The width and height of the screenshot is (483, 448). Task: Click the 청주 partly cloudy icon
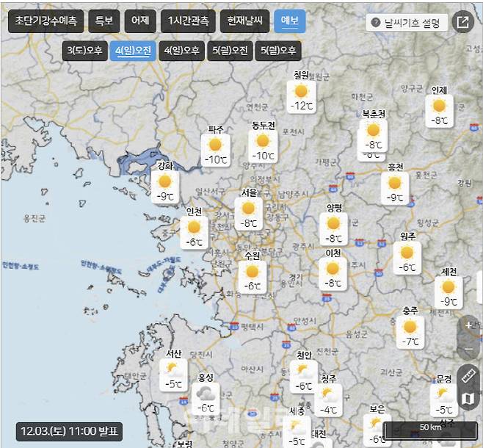(328, 395)
